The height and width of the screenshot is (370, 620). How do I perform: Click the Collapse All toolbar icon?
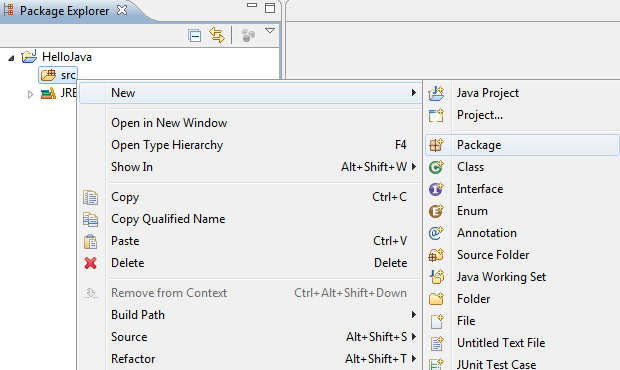(194, 36)
